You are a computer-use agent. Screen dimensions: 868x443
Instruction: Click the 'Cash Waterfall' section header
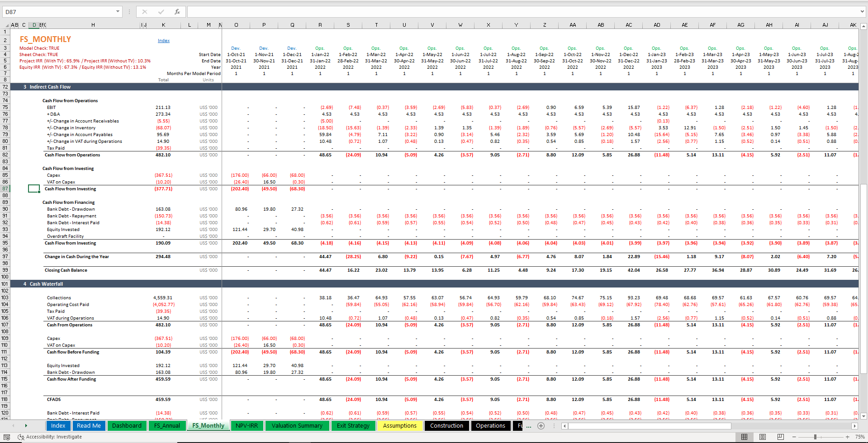[46, 284]
